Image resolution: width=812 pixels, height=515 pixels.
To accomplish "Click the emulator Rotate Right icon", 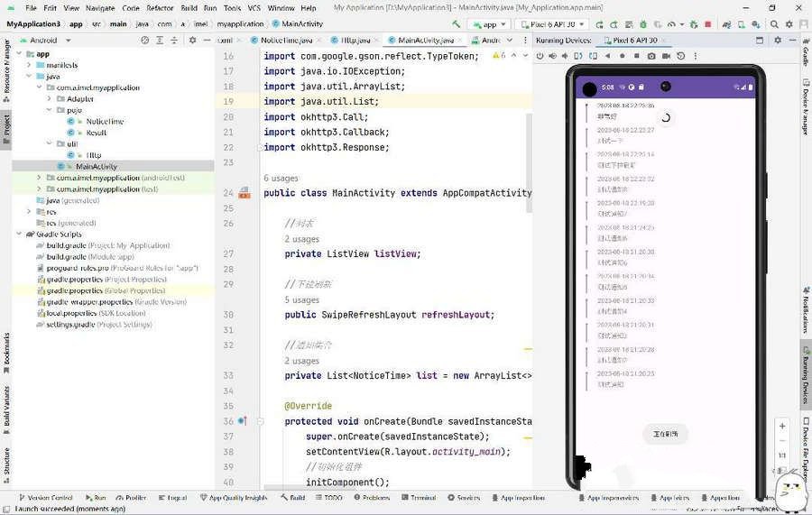I will [x=593, y=56].
